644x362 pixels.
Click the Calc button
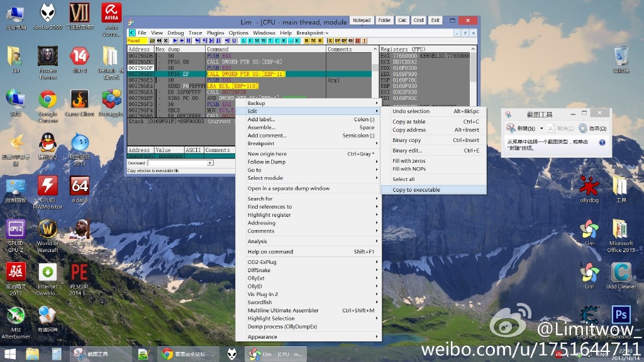click(402, 20)
